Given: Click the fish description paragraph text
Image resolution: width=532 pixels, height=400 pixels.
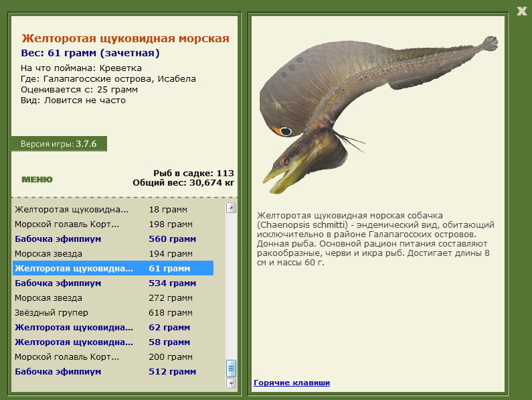Looking at the screenshot, I should point(375,239).
